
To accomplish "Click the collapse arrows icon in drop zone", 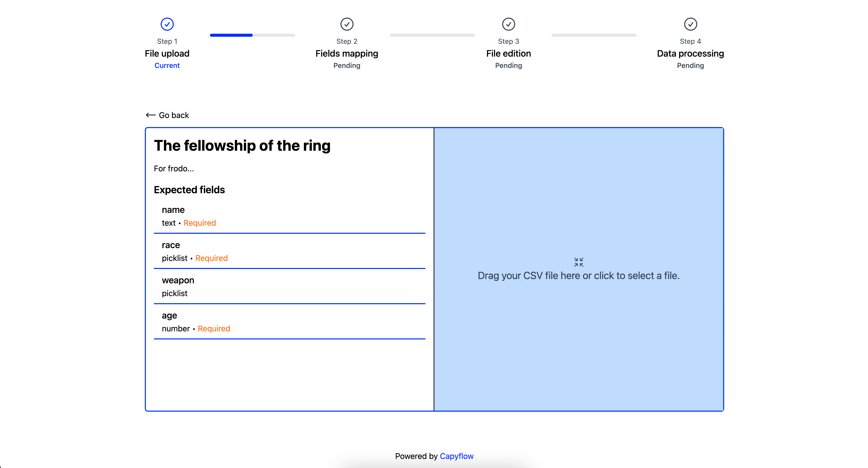I will click(x=578, y=262).
